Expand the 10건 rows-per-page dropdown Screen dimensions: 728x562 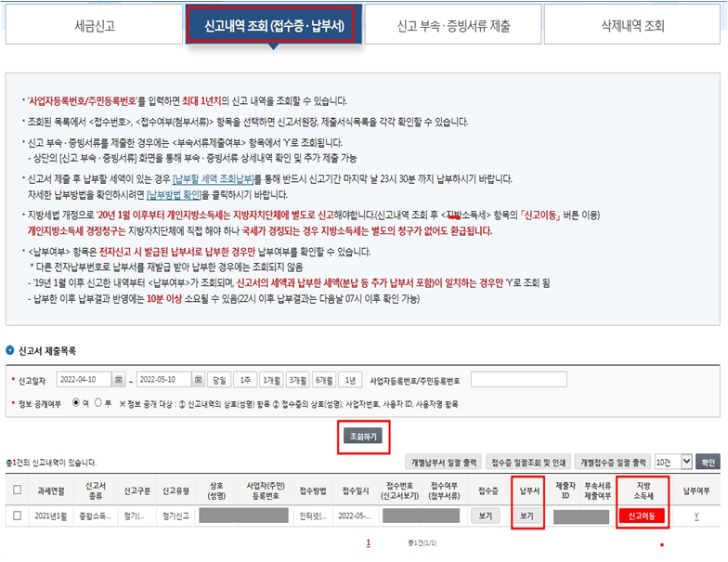(673, 463)
